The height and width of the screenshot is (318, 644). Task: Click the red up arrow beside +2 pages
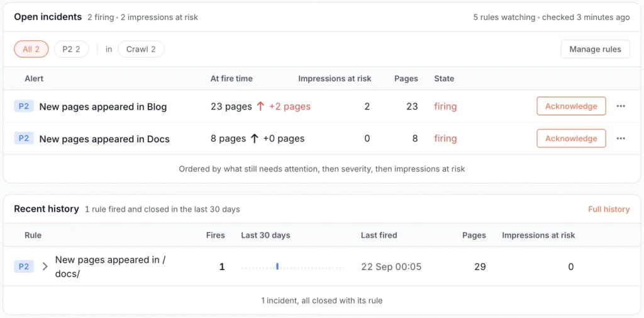[x=260, y=106]
